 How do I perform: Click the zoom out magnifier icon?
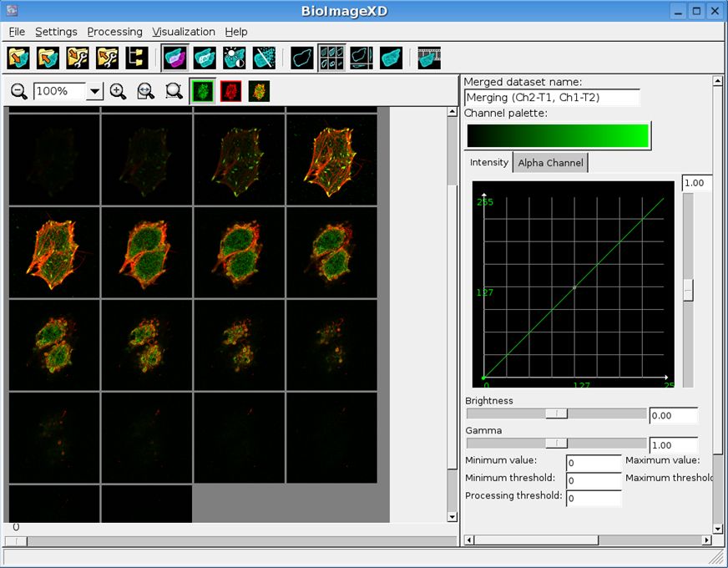click(18, 91)
